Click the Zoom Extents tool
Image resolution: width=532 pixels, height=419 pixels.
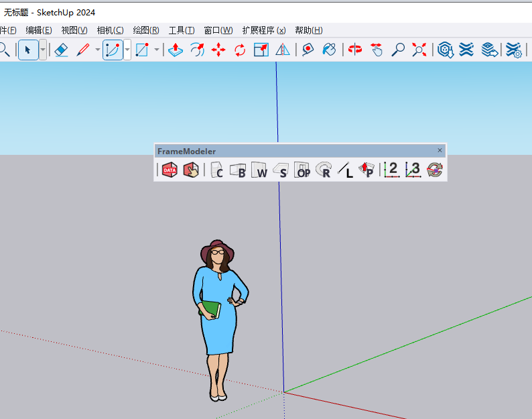[419, 50]
